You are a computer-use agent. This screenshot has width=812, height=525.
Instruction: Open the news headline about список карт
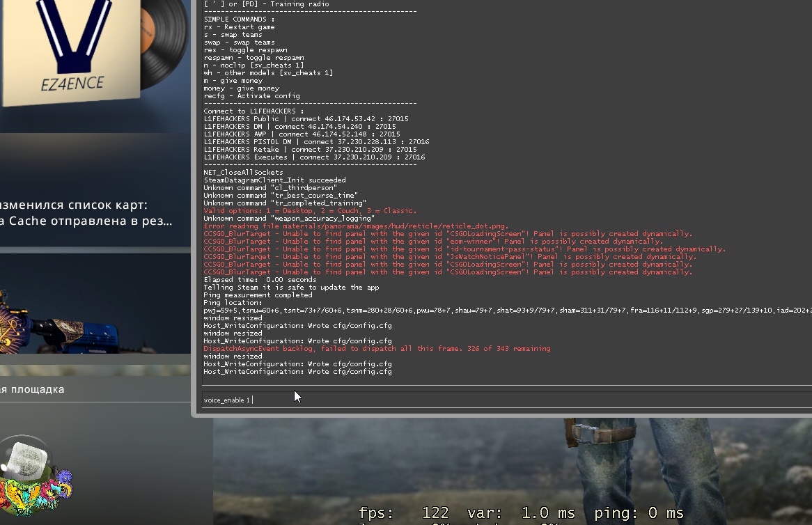click(74, 205)
